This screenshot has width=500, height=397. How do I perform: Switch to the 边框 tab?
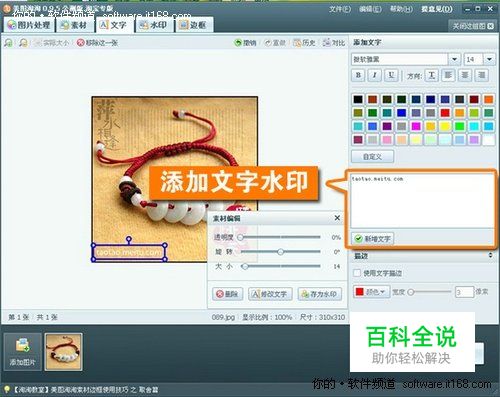(193, 25)
